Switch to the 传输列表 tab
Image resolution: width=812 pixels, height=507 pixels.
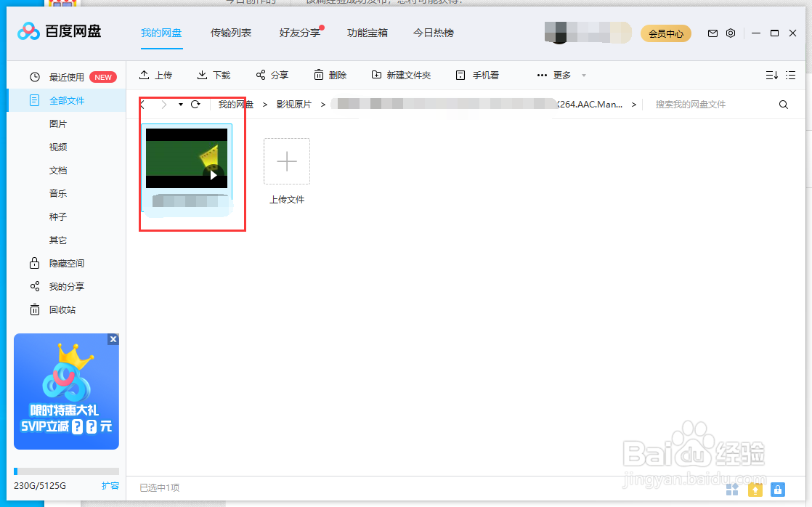coord(231,32)
